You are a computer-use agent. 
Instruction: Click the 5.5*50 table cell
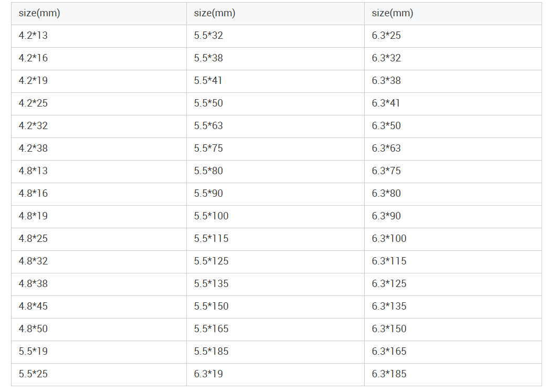208,103
